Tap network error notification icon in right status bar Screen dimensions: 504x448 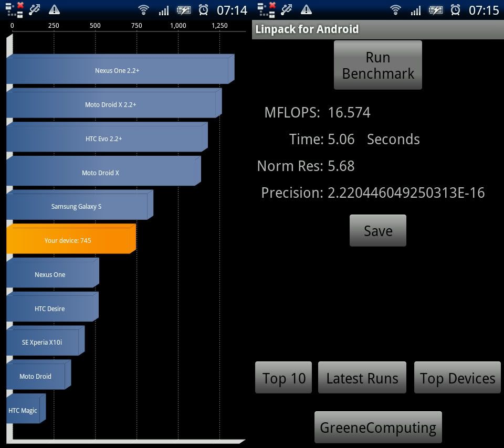pyautogui.click(x=267, y=9)
